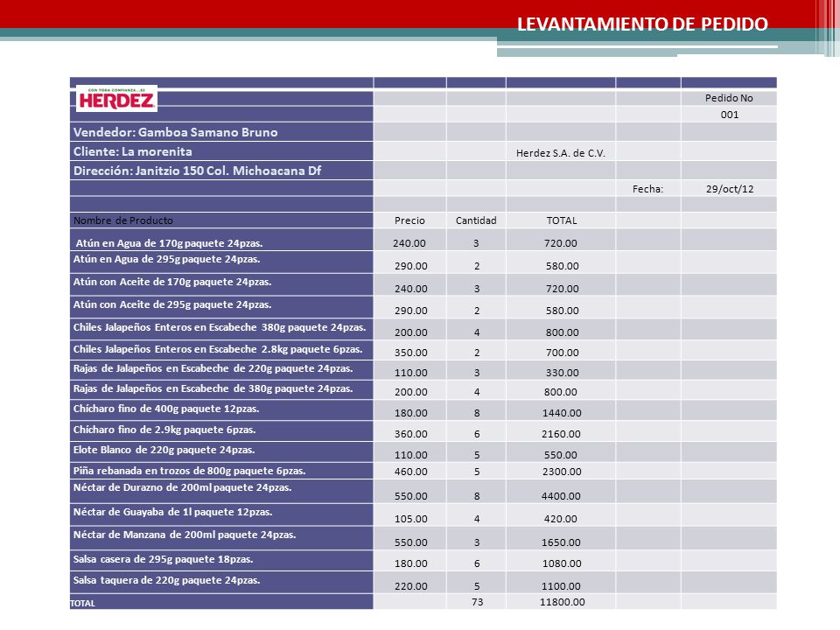This screenshot has height=630, width=840.
Task: Click Rajas de Jalapeños en Escabeche 380g
Action: coord(213,388)
